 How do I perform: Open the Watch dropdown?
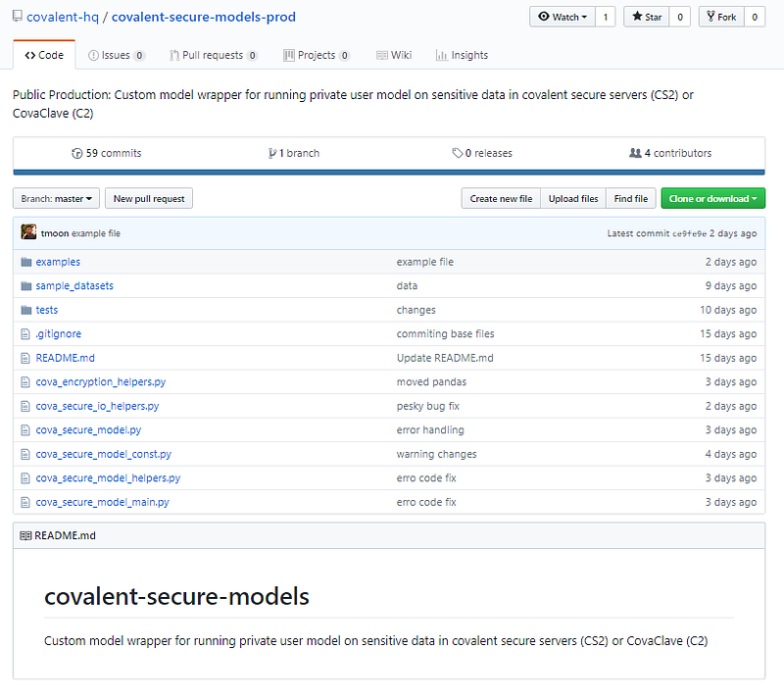point(561,17)
